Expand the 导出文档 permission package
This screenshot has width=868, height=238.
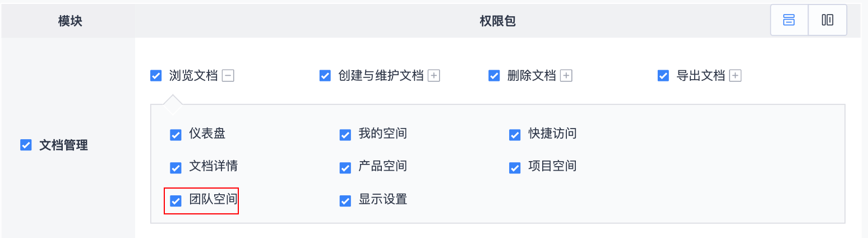click(736, 76)
